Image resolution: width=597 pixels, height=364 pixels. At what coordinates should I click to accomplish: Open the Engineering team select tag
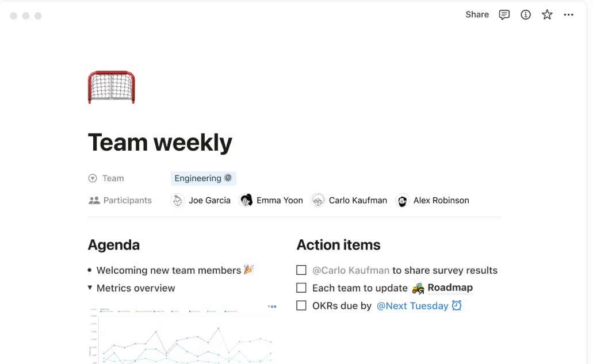(x=203, y=178)
